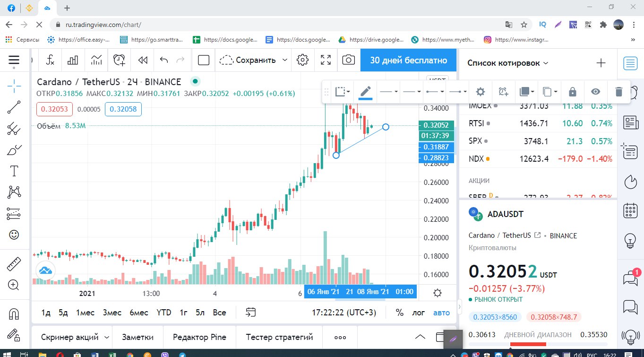Create an alert with the clock icon
Image resolution: width=644 pixels, height=357 pixels.
click(x=120, y=60)
